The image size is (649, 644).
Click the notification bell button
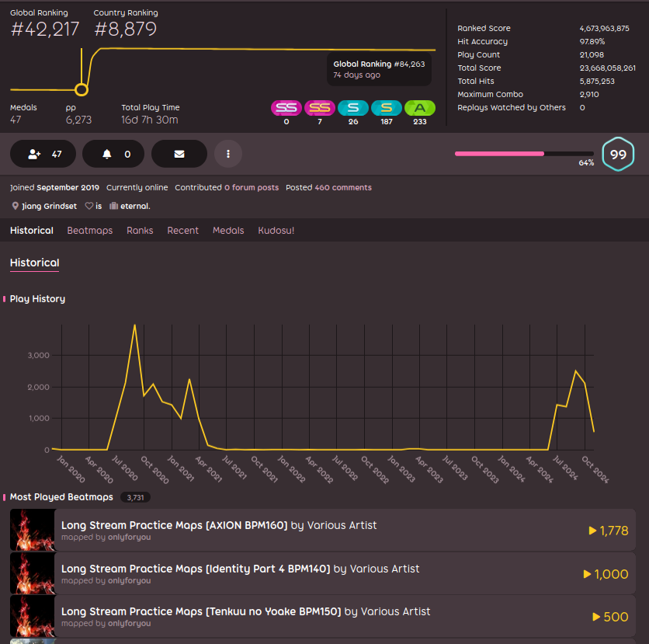(x=115, y=154)
